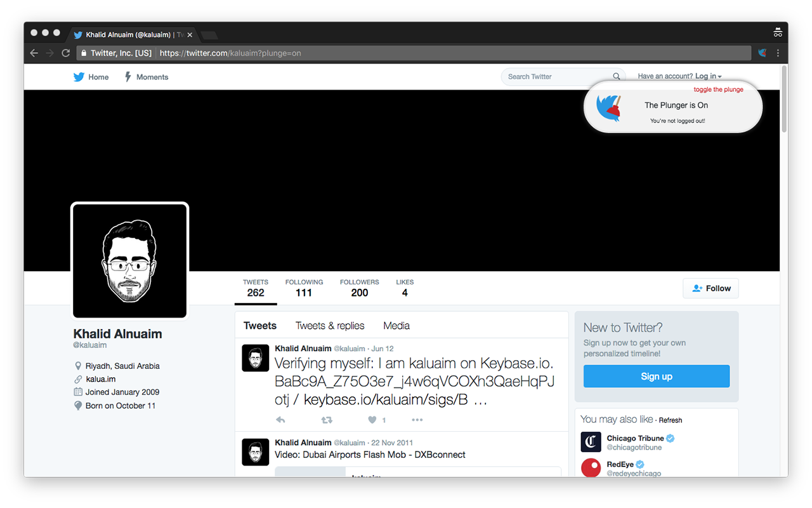Click the page vertical scrollbar

point(784,98)
